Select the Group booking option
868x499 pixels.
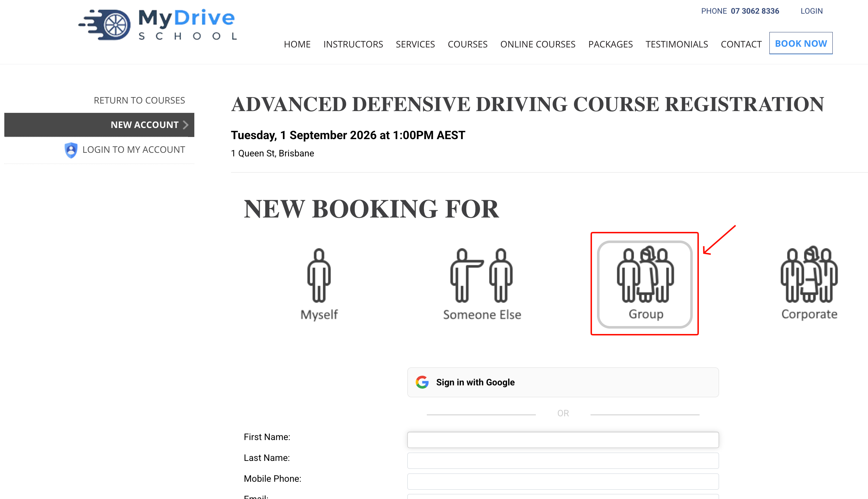pos(645,284)
